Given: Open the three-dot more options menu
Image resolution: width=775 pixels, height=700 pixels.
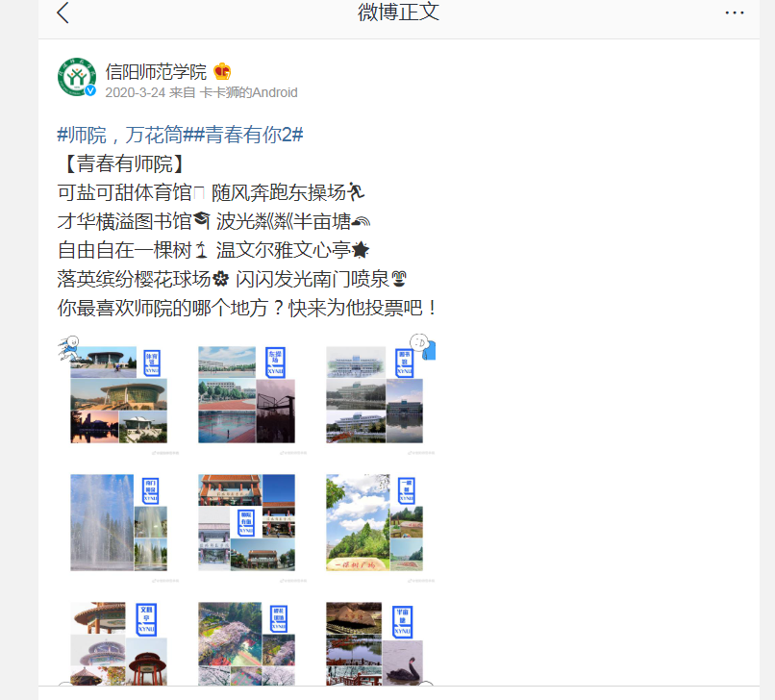Looking at the screenshot, I should click(x=735, y=12).
